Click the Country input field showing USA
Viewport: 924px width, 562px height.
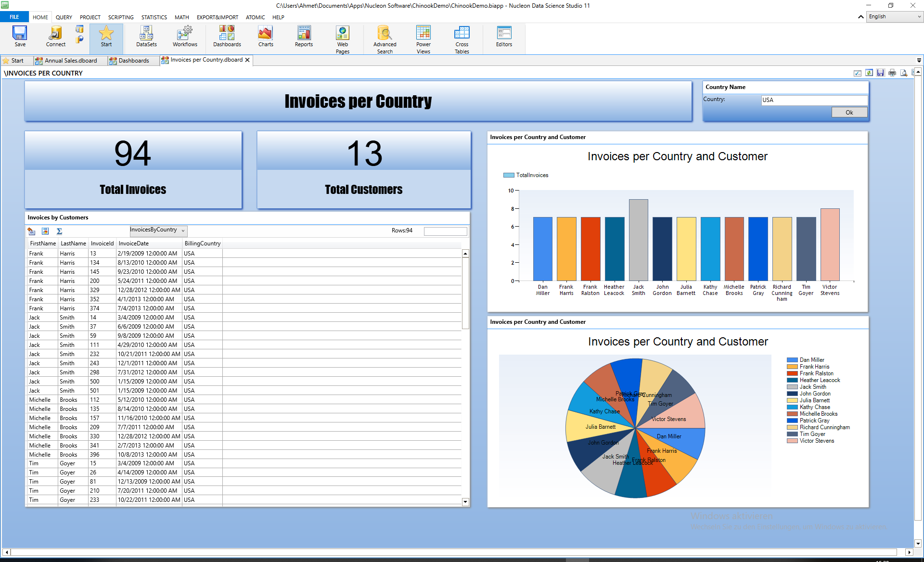pyautogui.click(x=813, y=100)
